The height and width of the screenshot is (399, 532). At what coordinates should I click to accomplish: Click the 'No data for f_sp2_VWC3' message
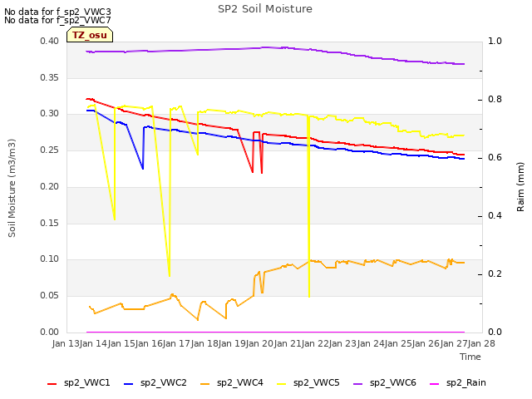coord(57,12)
